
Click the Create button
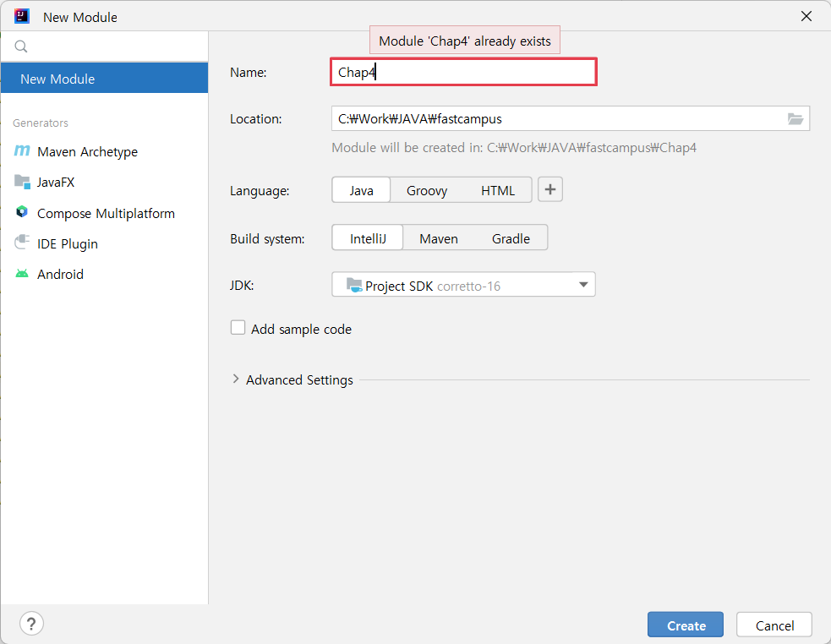[x=686, y=625]
